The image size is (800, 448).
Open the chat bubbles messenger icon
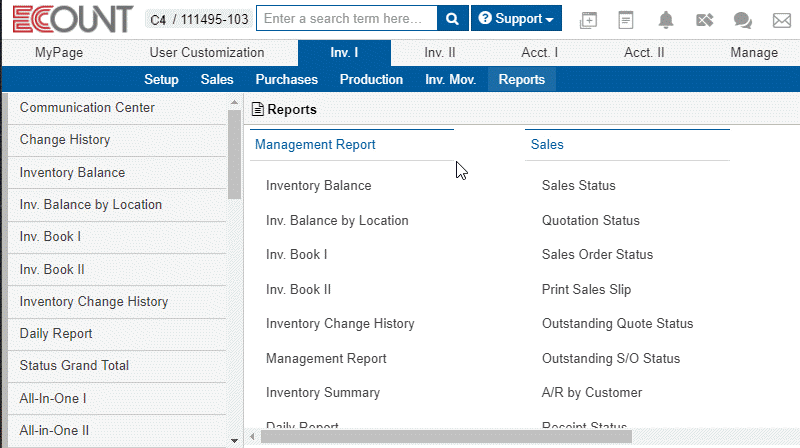[x=742, y=20]
